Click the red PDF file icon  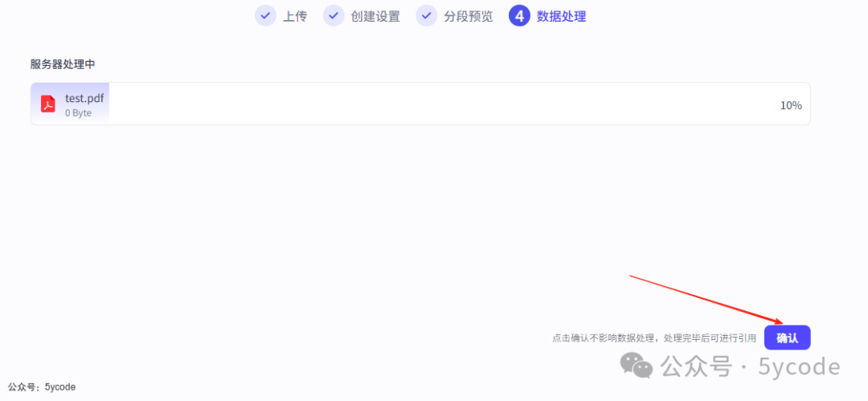[x=48, y=104]
